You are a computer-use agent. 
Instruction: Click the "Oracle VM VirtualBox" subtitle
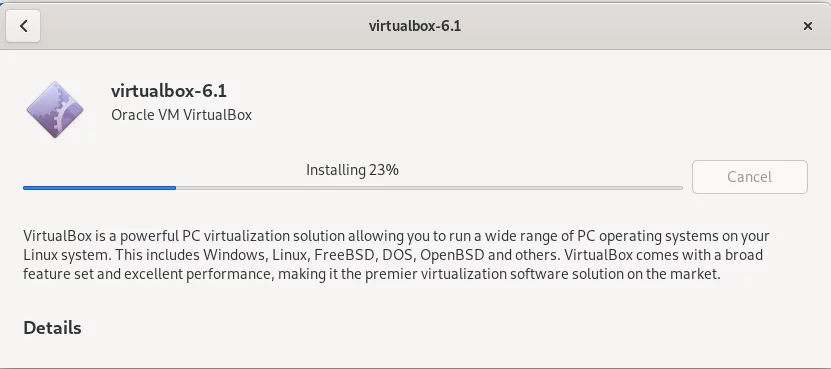[x=181, y=115]
